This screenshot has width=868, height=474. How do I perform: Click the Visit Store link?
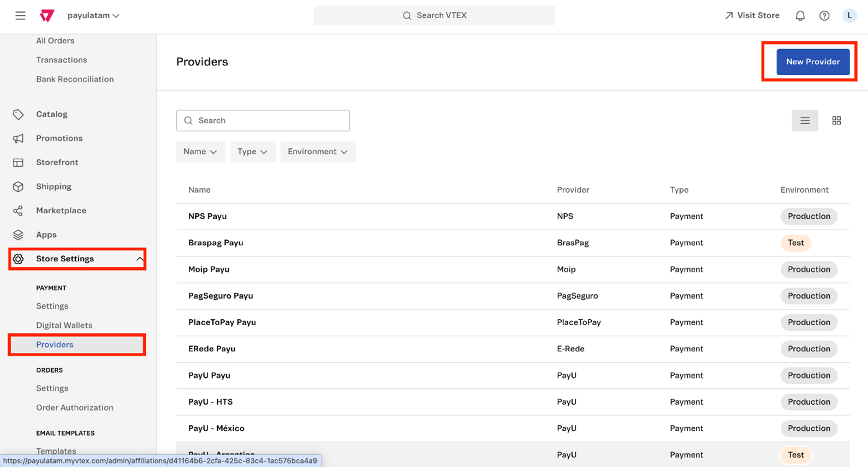pos(752,16)
